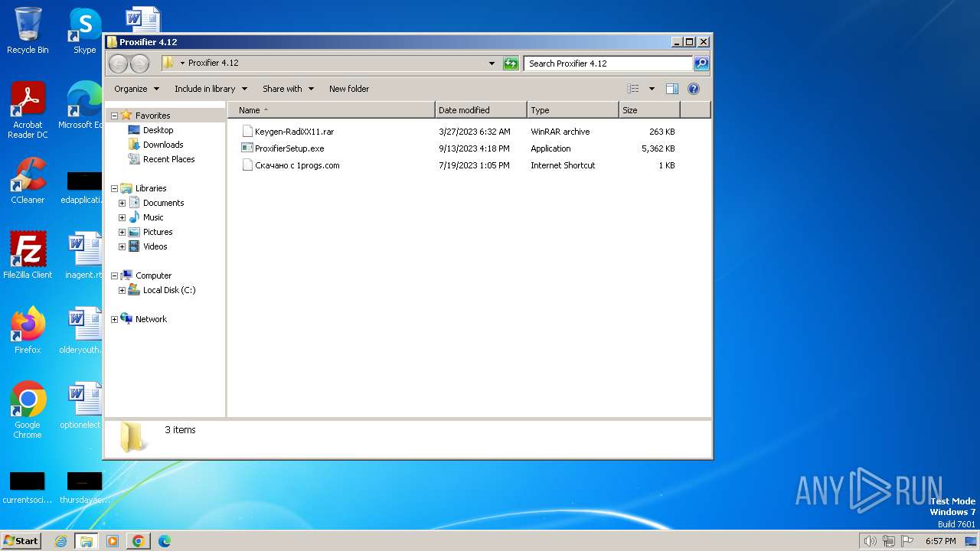
Task: Collapse the Computer tree section
Action: tap(114, 275)
